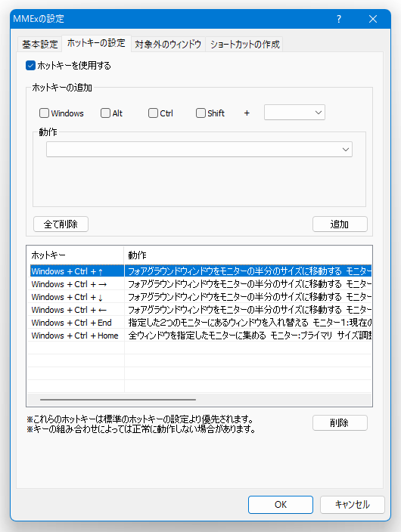
Task: Click action text 指定した2つのモニターにあるウィンドウを入れ替える
Action: tap(218, 323)
